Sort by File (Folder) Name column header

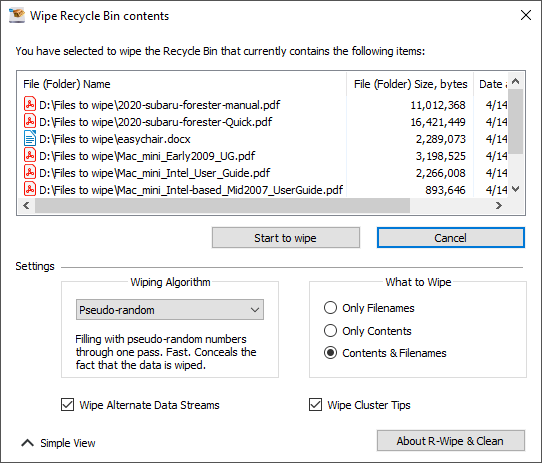[x=182, y=84]
